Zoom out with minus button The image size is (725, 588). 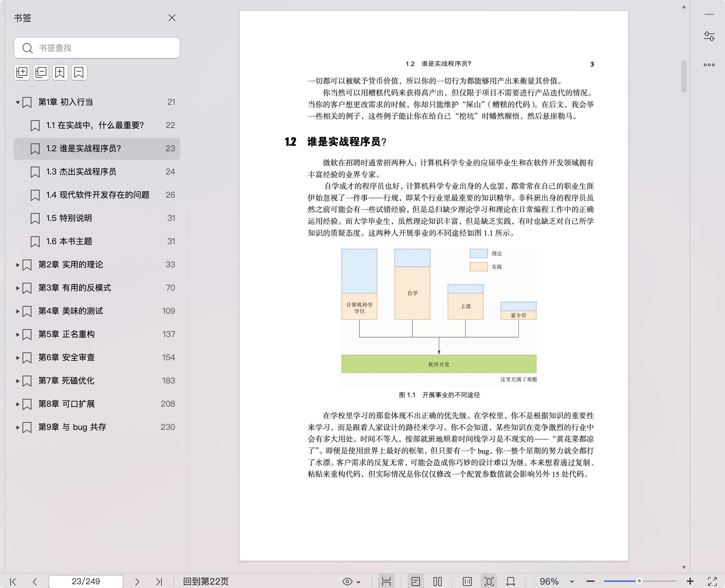pyautogui.click(x=591, y=581)
